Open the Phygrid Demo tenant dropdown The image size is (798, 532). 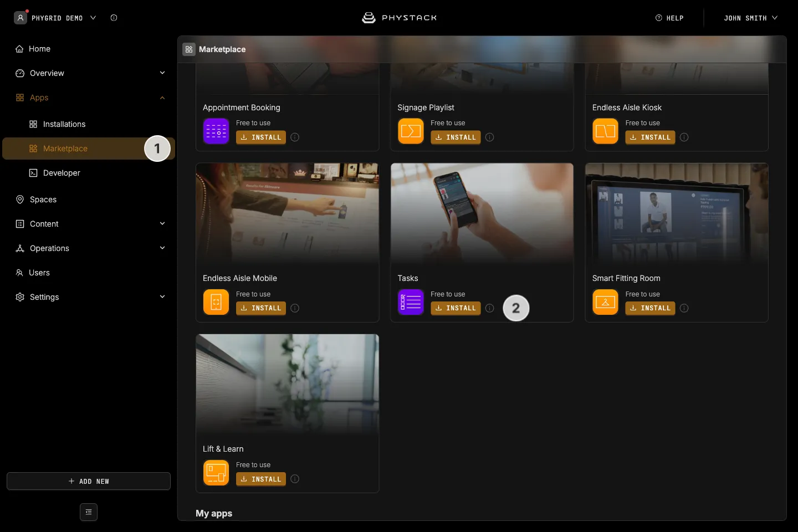(x=55, y=18)
